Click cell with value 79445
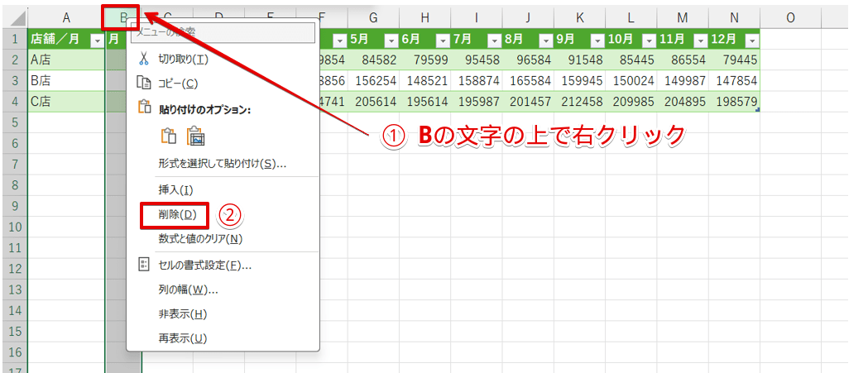The width and height of the screenshot is (868, 373). (734, 60)
